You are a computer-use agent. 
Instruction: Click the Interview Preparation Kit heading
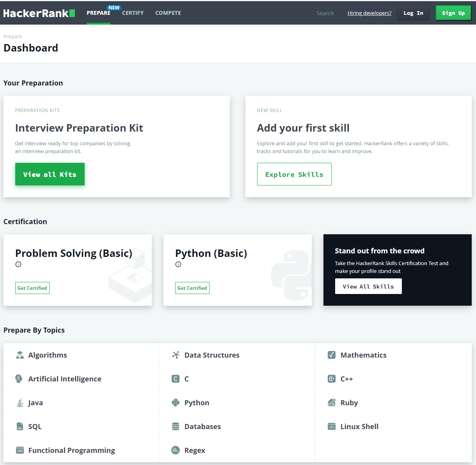click(79, 128)
